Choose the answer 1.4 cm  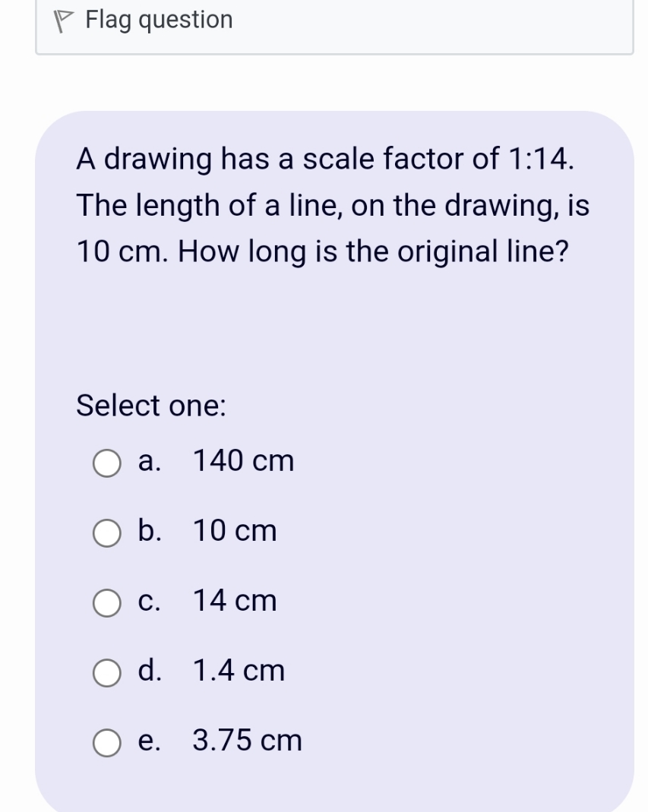[x=239, y=670]
